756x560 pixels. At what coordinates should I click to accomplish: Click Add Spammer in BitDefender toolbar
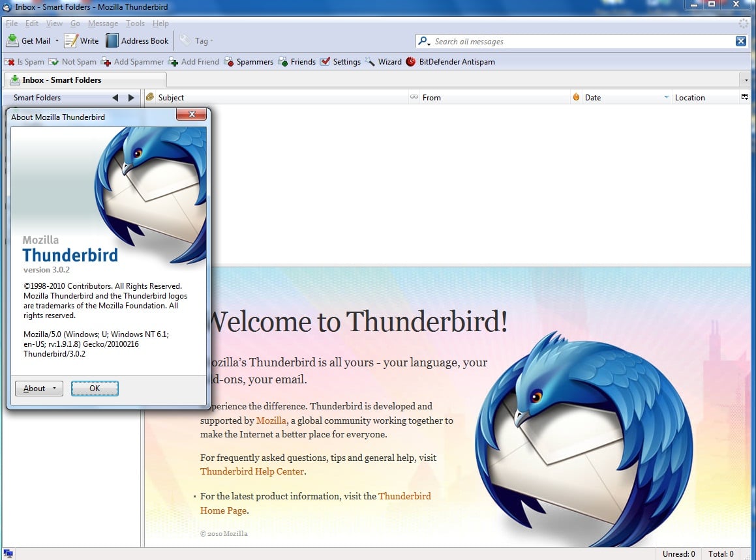[x=132, y=62]
